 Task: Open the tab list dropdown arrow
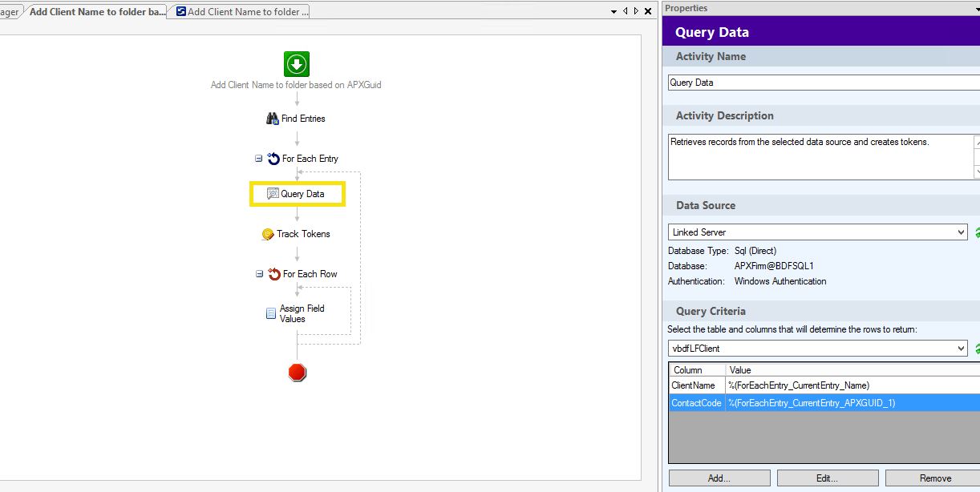click(x=614, y=11)
